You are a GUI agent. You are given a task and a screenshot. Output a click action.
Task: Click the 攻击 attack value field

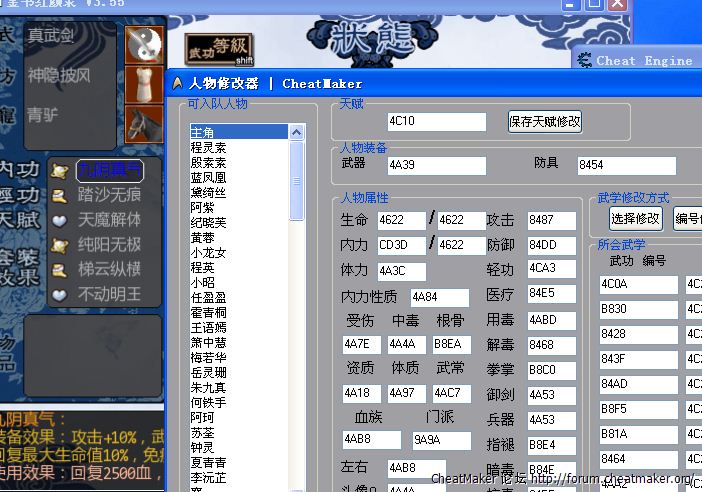(x=551, y=220)
